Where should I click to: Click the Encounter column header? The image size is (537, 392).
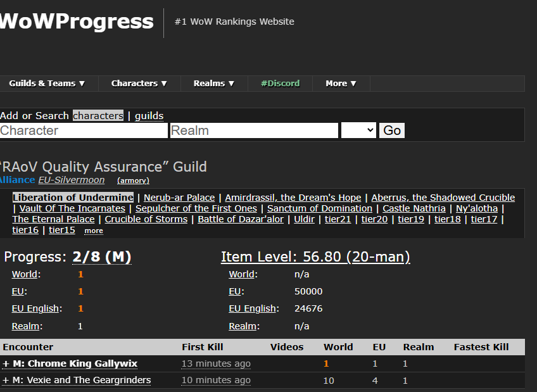(28, 347)
